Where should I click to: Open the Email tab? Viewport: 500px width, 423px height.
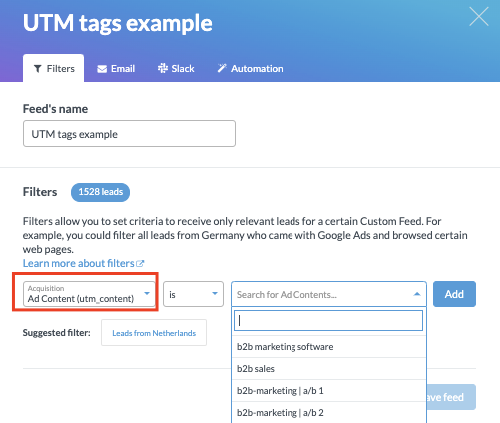point(116,69)
